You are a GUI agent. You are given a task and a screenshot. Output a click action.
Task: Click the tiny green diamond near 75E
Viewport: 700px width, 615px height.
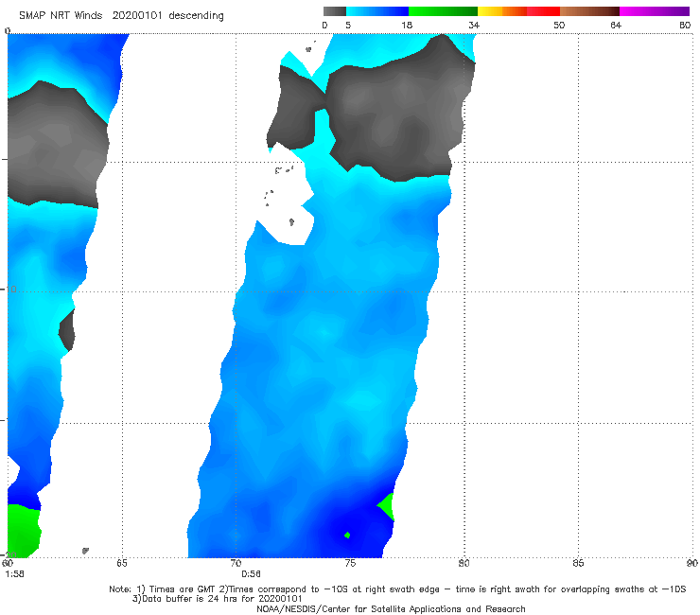tap(347, 535)
